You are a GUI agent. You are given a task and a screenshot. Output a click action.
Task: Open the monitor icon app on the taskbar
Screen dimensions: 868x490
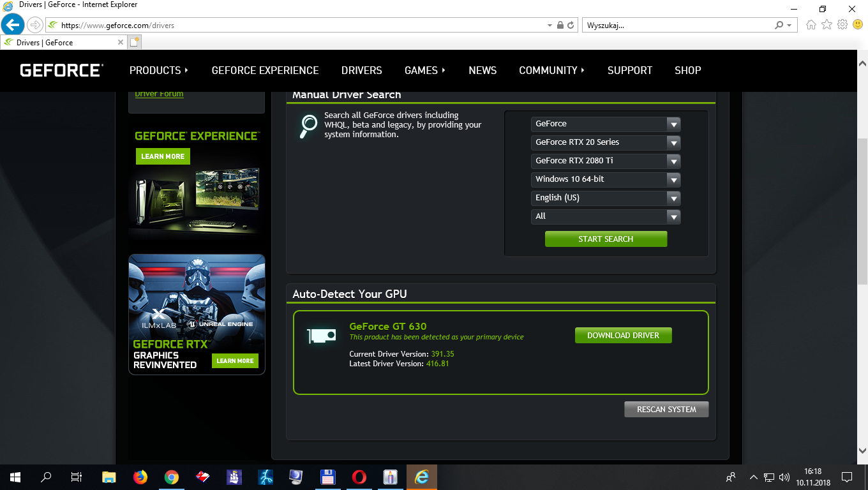tap(297, 477)
